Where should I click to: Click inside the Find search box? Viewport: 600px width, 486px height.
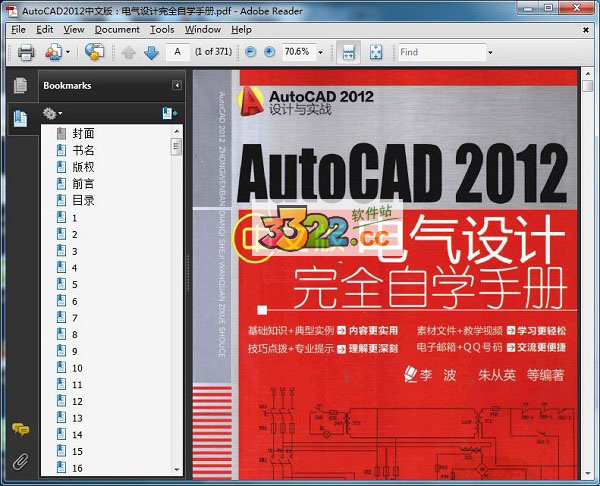442,52
